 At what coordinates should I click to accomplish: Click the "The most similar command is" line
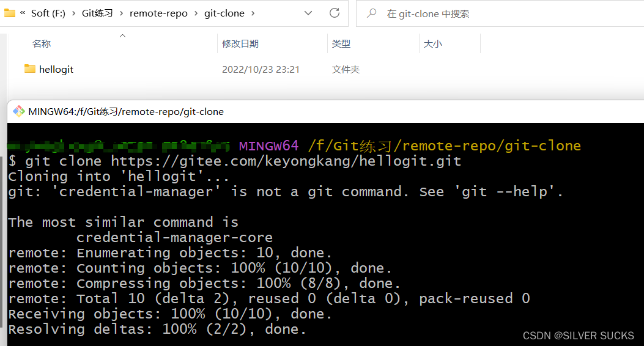click(x=123, y=222)
